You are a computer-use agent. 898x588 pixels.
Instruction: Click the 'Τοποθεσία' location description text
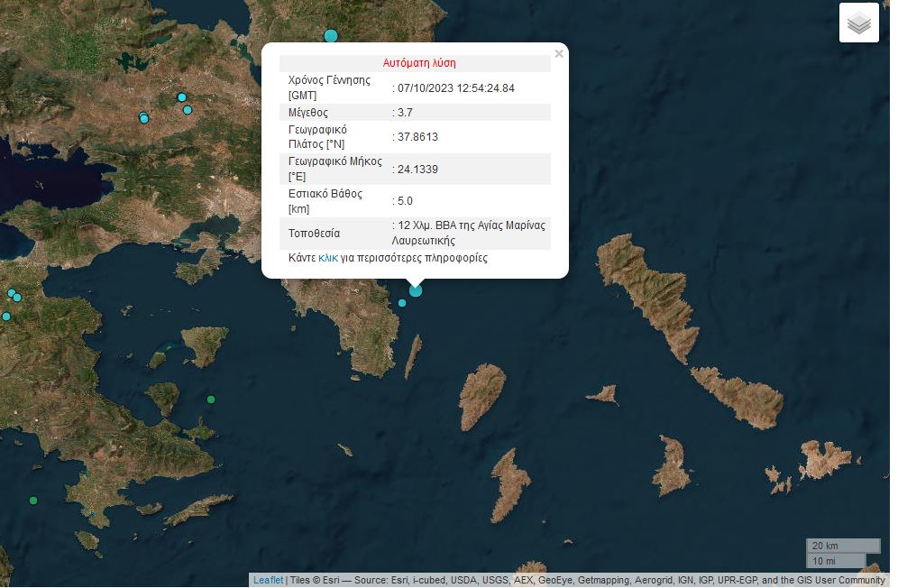click(x=471, y=233)
